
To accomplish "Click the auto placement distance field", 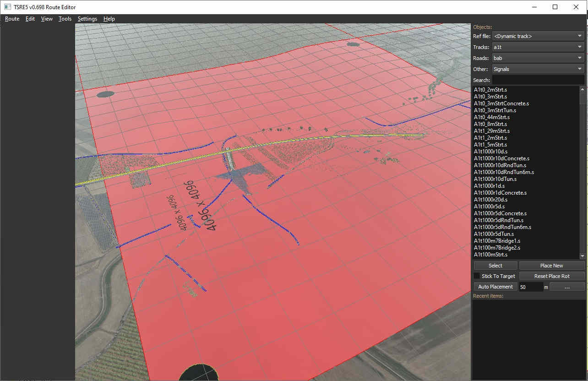I will (530, 287).
